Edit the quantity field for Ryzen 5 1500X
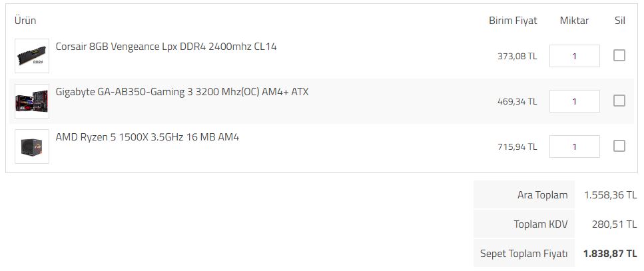This screenshot has width=644, height=271. [x=575, y=146]
